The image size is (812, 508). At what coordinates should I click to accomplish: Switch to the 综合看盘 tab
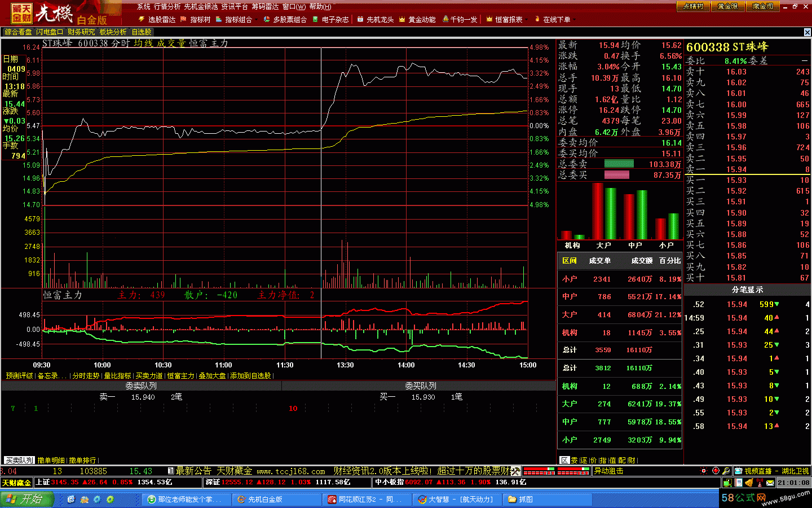click(19, 32)
